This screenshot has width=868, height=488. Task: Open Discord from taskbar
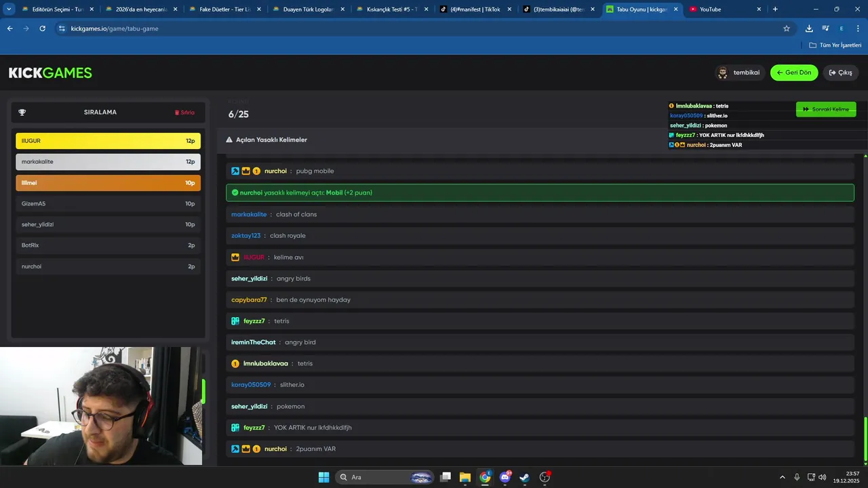pos(505,477)
